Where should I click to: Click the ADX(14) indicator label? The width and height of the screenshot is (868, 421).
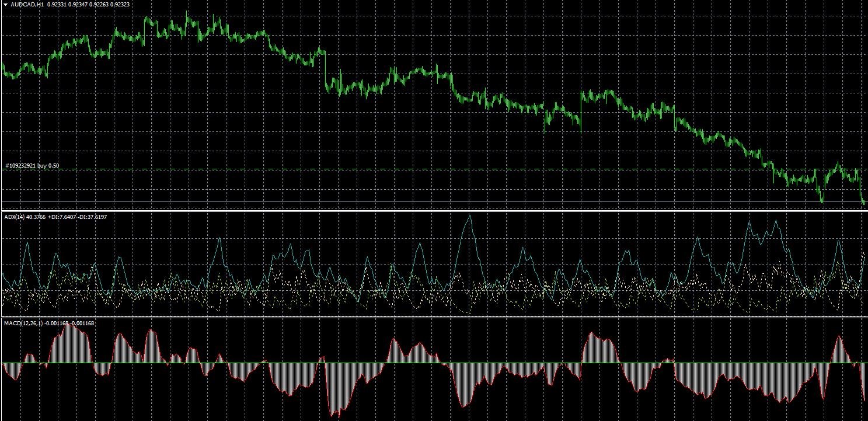[x=13, y=217]
